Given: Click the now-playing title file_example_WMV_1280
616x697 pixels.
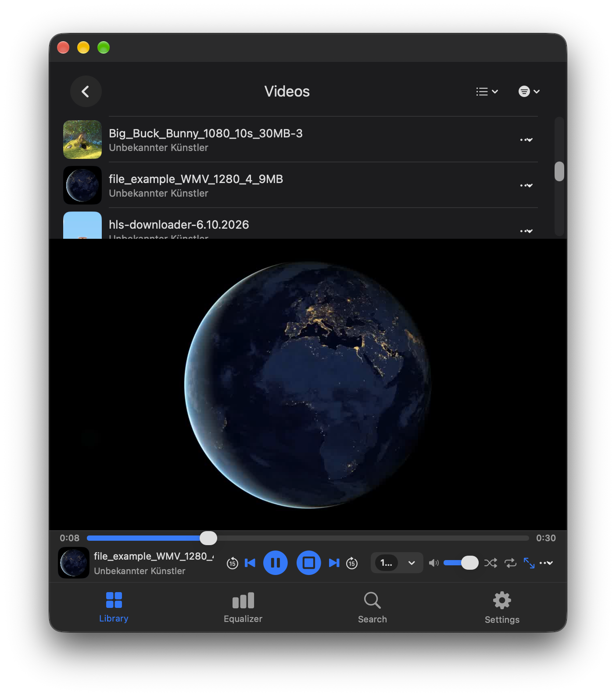Looking at the screenshot, I should coord(154,556).
